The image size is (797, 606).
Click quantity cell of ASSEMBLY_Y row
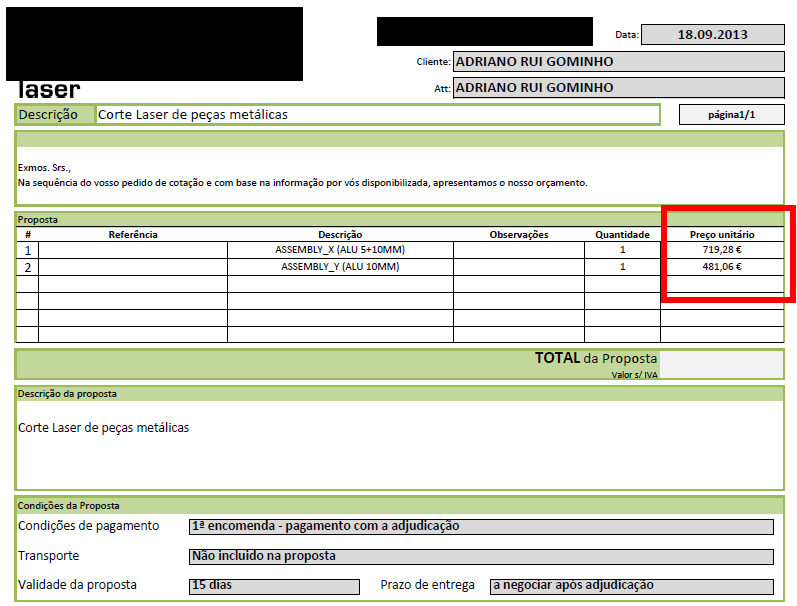click(622, 267)
